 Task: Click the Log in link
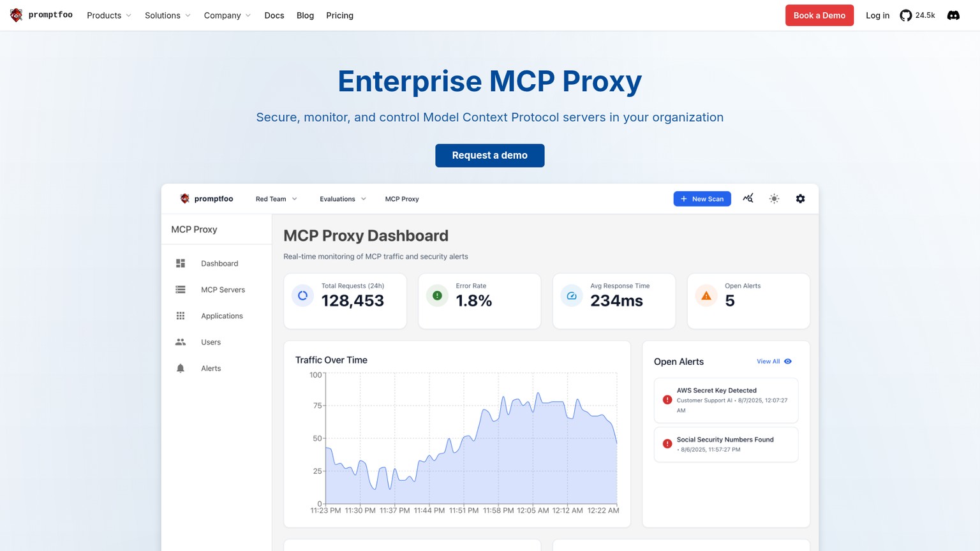coord(877,15)
